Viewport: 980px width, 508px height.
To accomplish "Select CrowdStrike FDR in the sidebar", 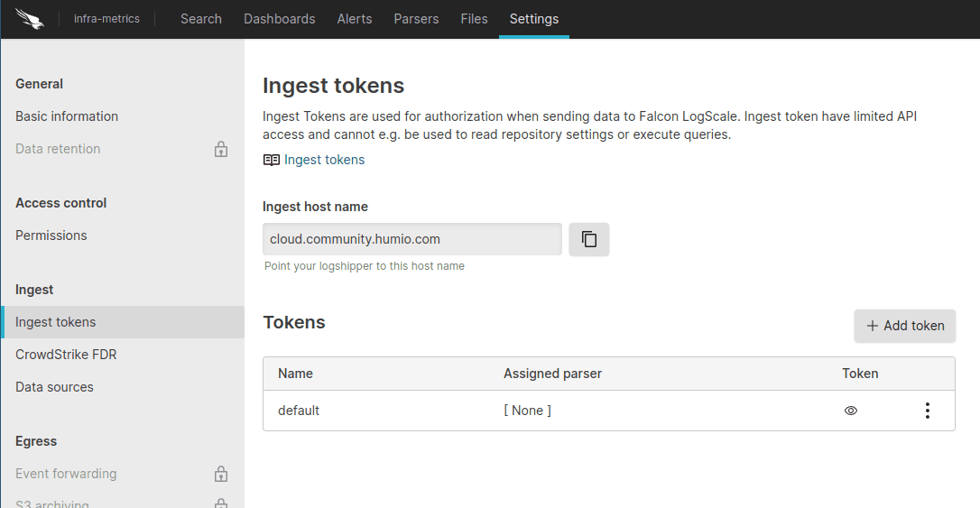I will (66, 355).
